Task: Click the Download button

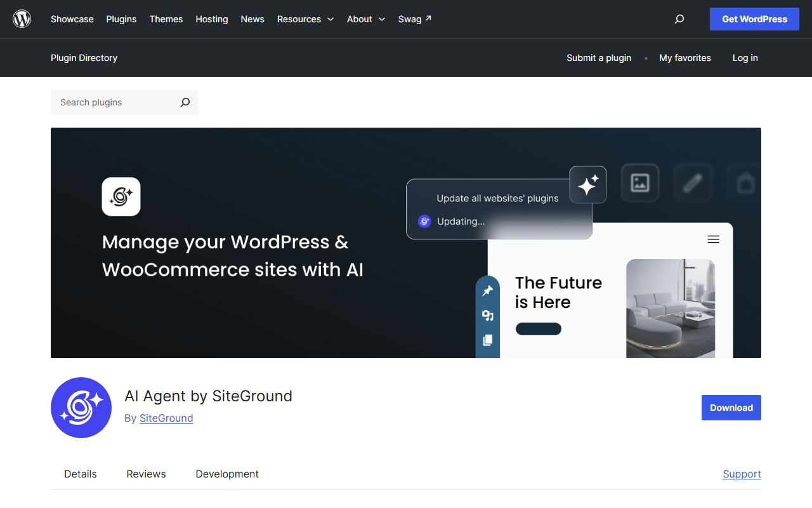Action: (731, 408)
